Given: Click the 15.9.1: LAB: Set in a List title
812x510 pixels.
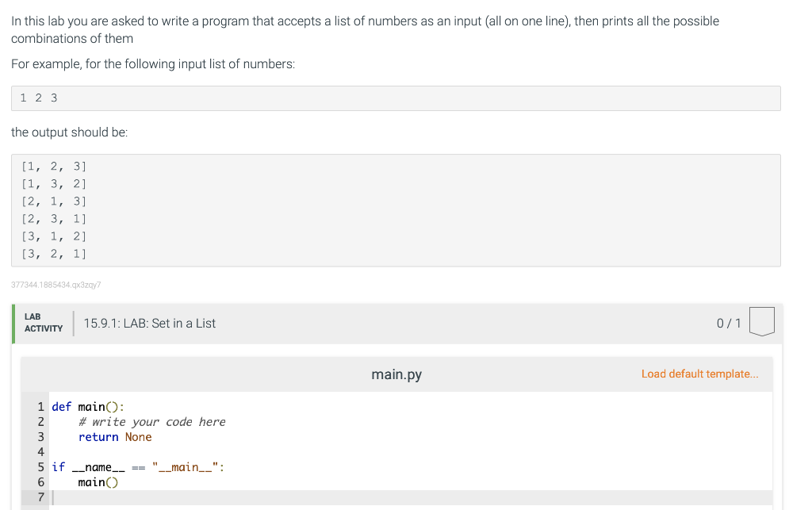Looking at the screenshot, I should coord(150,323).
